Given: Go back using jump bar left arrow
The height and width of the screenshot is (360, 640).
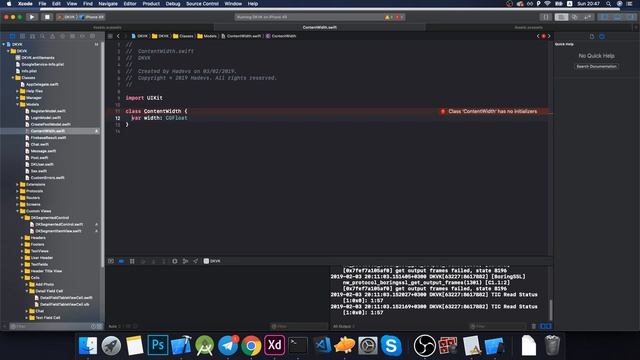Looking at the screenshot, I should click(118, 36).
